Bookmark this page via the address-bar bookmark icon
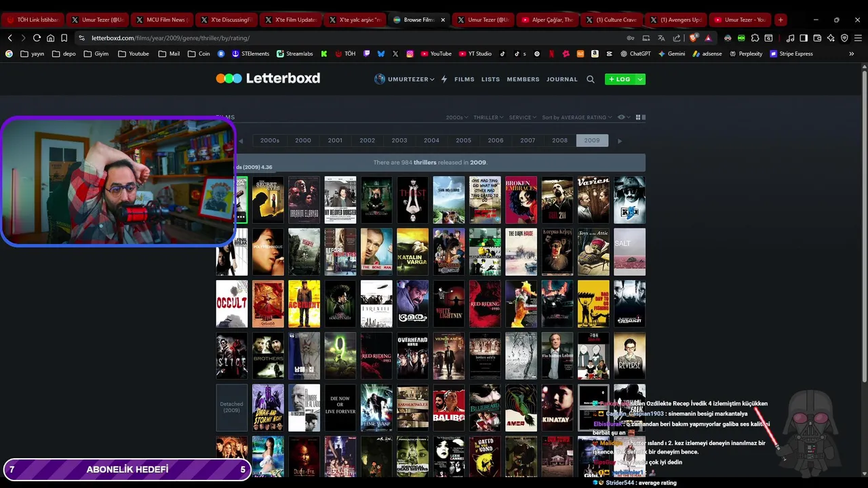Viewport: 868px width, 488px height. (x=64, y=38)
